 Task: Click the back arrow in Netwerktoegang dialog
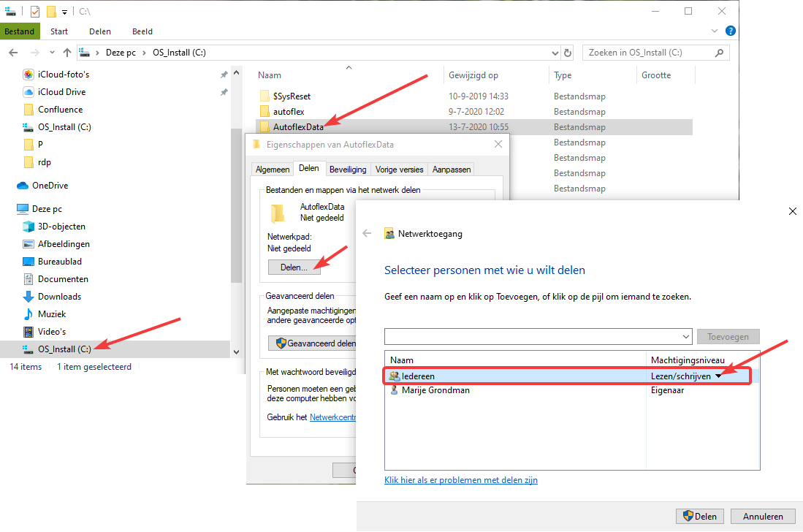point(368,234)
